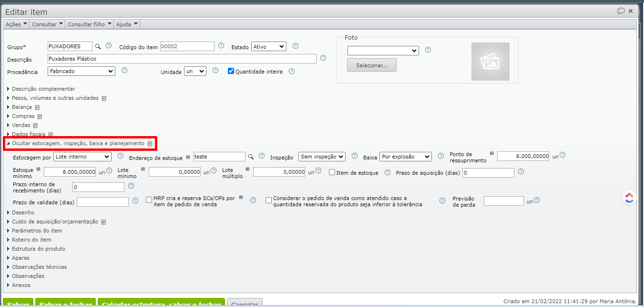Image resolution: width=644 pixels, height=307 pixels.
Task: Open the Grupo search magnifier icon
Action: 98,46
